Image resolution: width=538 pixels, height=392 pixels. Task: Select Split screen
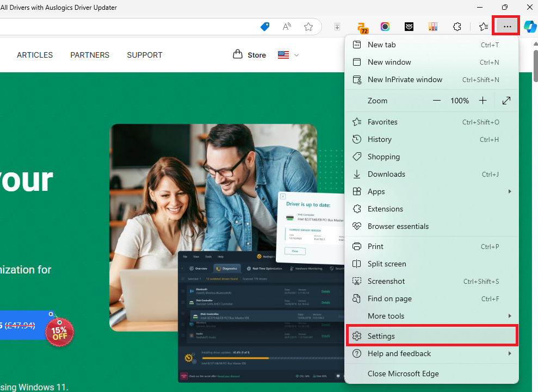coord(431,264)
